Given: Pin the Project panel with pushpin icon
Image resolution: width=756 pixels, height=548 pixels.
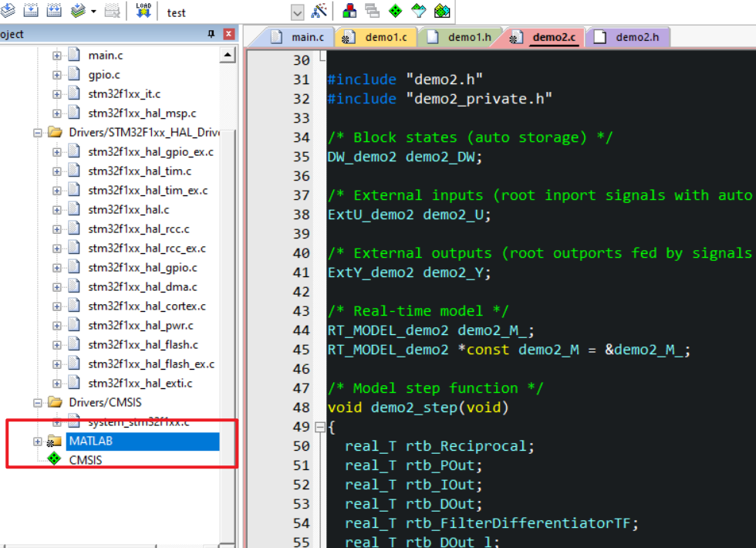Looking at the screenshot, I should coord(211,34).
